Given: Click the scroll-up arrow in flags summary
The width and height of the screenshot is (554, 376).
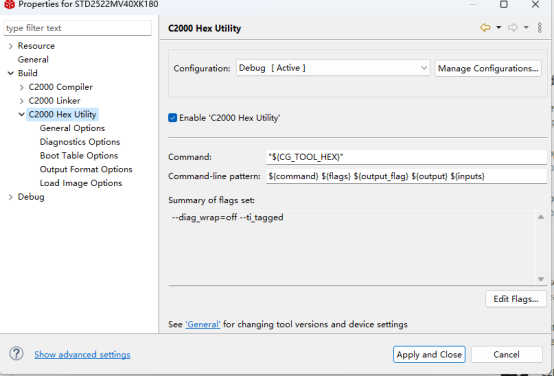Looking at the screenshot, I should 541,217.
